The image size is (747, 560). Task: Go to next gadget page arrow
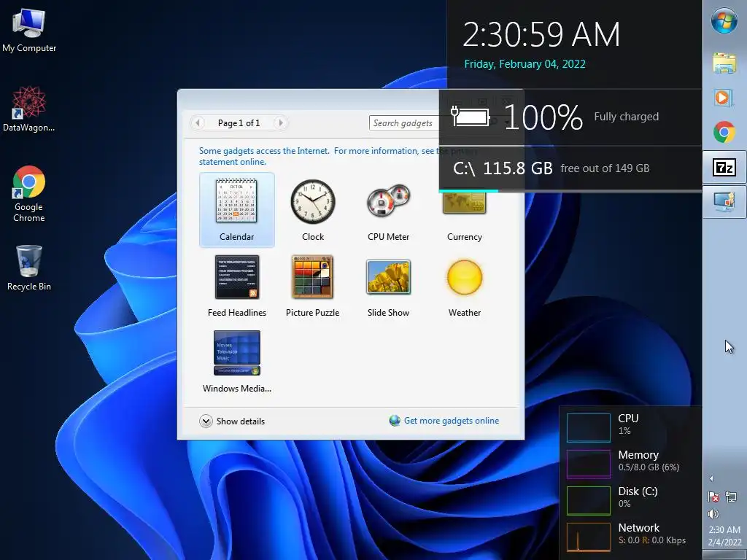pyautogui.click(x=281, y=122)
